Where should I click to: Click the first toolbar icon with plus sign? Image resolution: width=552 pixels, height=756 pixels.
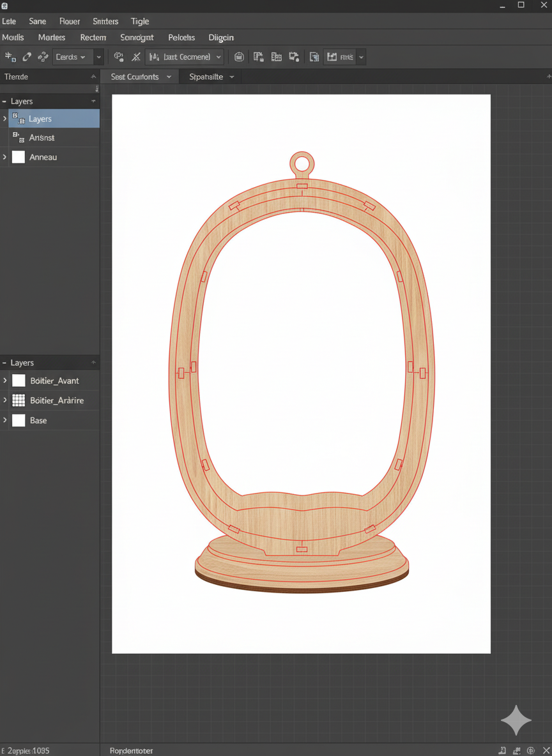pyautogui.click(x=10, y=57)
